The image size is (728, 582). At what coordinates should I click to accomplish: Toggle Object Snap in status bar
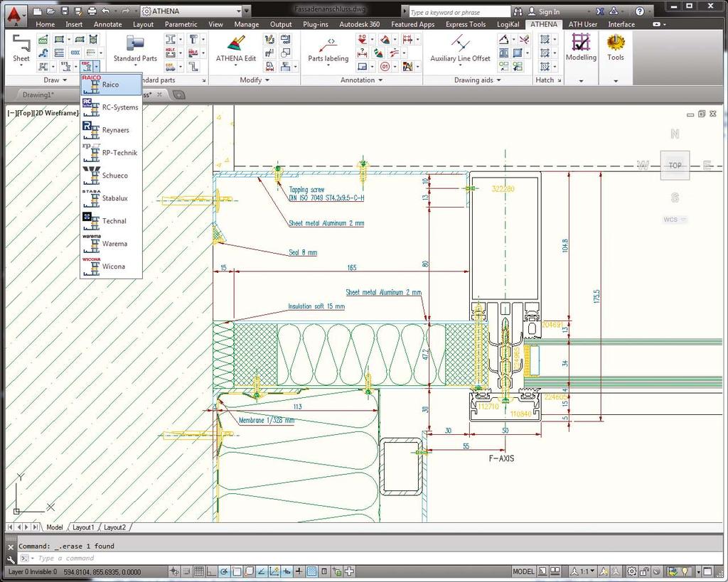237,571
